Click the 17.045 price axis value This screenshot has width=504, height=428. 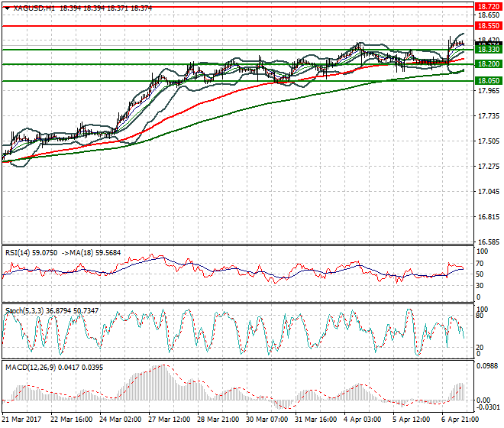coord(489,192)
